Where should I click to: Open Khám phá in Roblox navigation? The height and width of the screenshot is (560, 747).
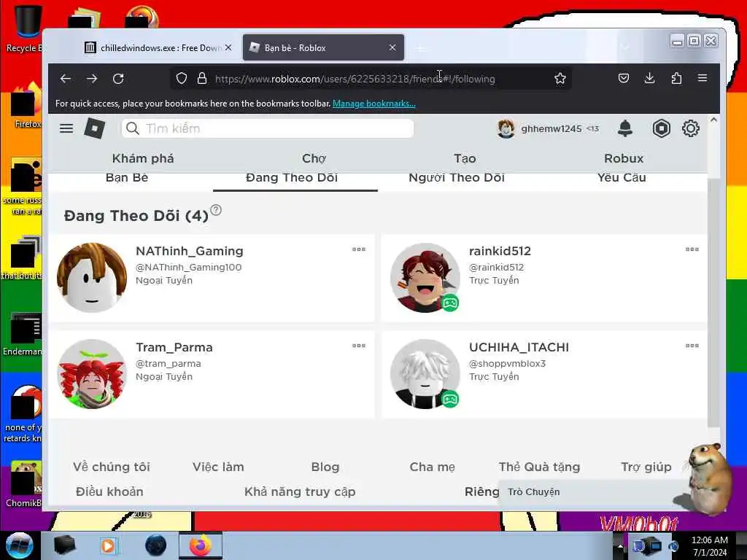pos(143,158)
